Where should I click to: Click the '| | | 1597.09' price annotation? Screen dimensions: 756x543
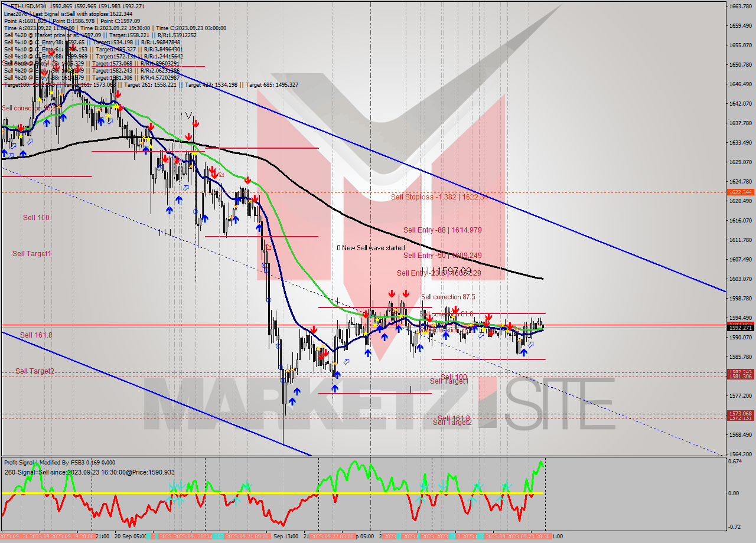pyautogui.click(x=446, y=270)
